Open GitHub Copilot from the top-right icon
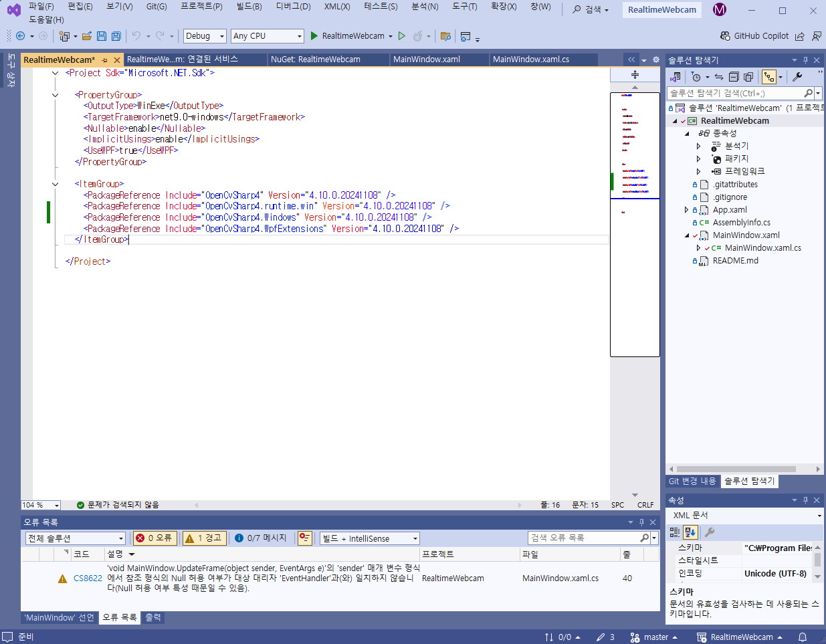826x644 pixels. click(754, 36)
